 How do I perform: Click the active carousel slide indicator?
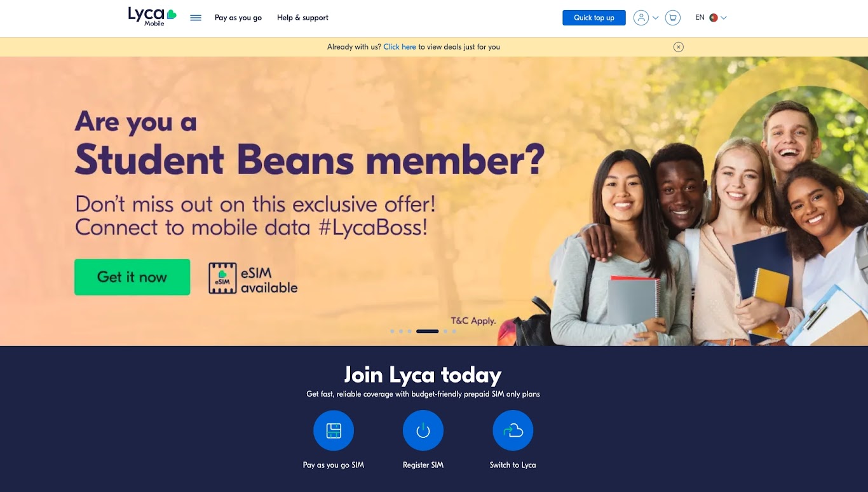428,331
